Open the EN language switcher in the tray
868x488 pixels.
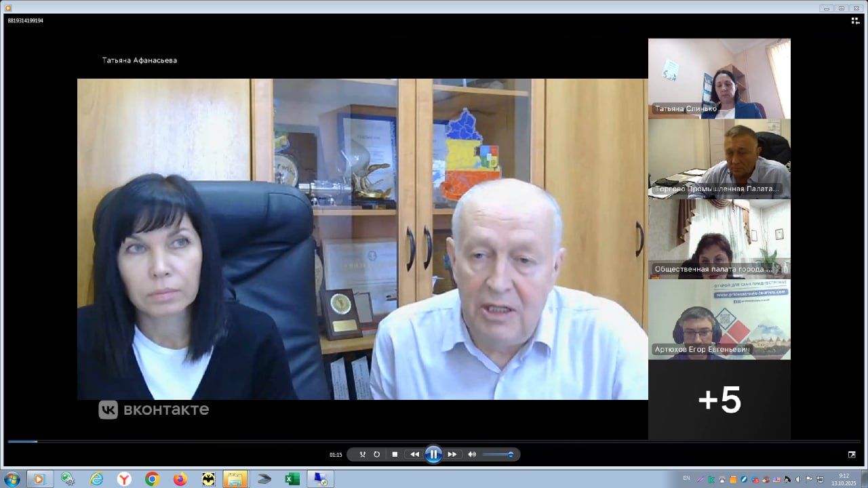pyautogui.click(x=686, y=479)
